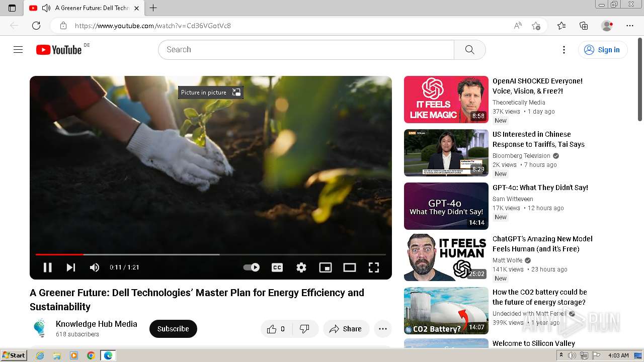The image size is (644, 362).
Task: Open Knowledge Hub Media channel avatar
Action: tap(40, 329)
